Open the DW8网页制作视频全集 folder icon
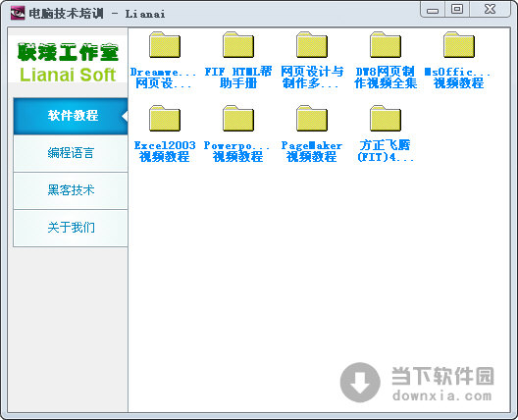Viewport: 518px width, 420px height. point(386,45)
